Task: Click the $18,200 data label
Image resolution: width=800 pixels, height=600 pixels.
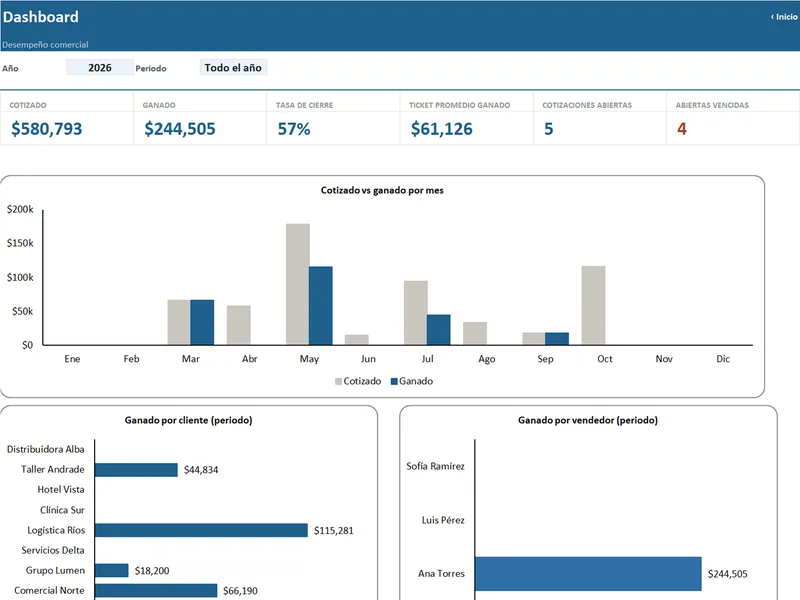Action: click(x=152, y=571)
